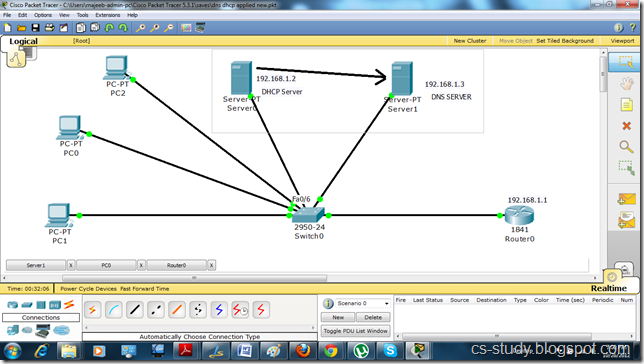Select the Phone cable connection

click(x=198, y=310)
